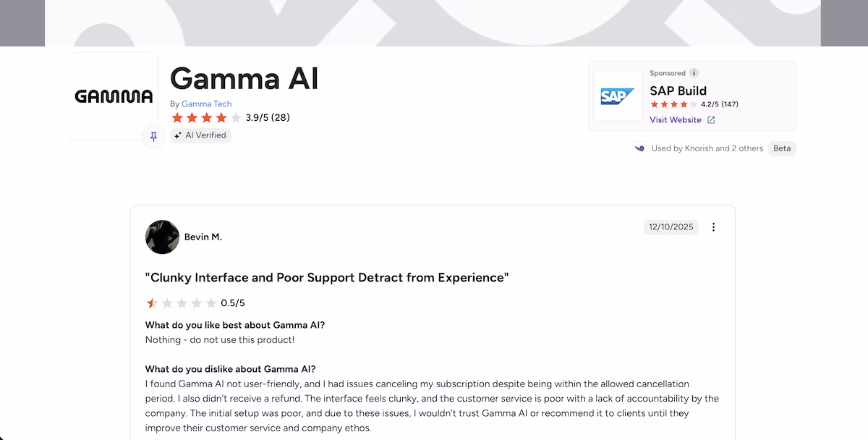Click the Visit Website link
Image resolution: width=868 pixels, height=440 pixels.
point(676,120)
